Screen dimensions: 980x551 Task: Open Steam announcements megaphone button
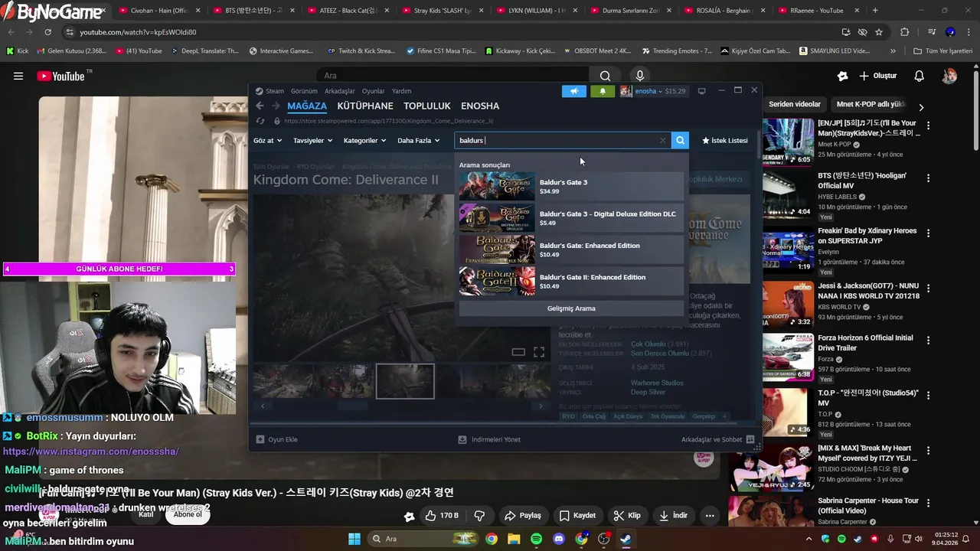[573, 91]
